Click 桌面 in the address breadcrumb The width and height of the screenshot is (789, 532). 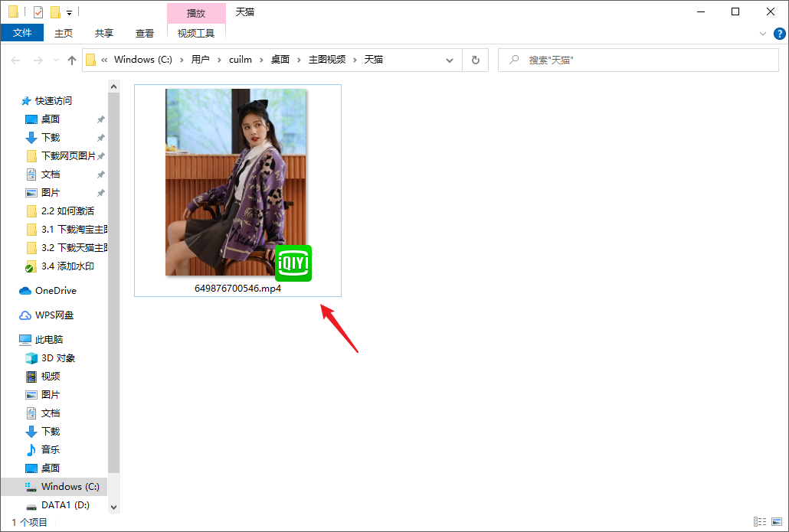tap(280, 60)
